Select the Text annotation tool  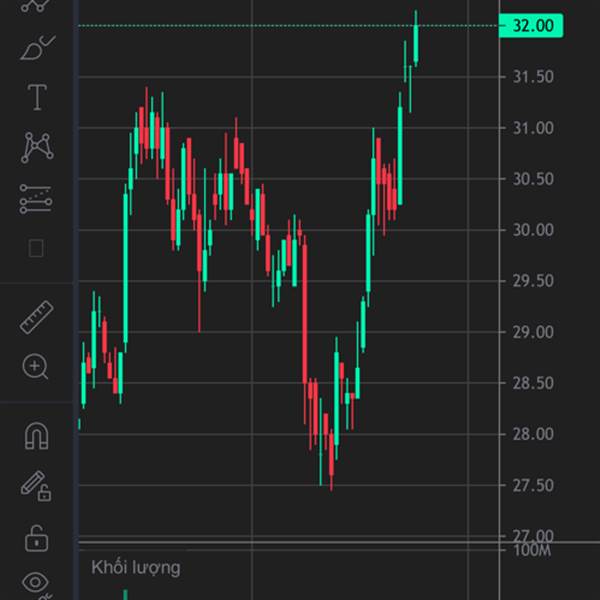point(37,98)
